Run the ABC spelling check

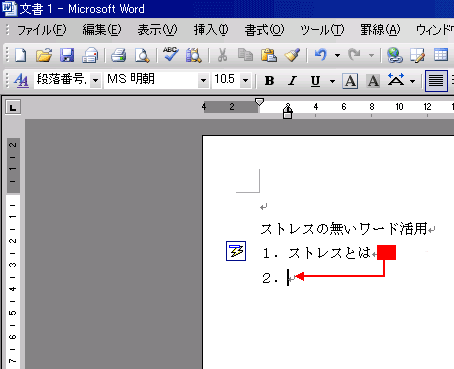(x=171, y=54)
